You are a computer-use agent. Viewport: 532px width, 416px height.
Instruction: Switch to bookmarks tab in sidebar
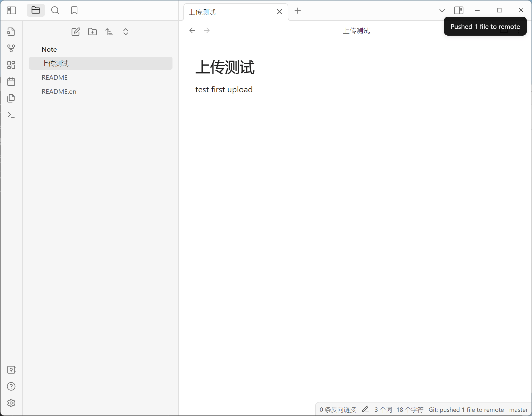click(x=74, y=10)
